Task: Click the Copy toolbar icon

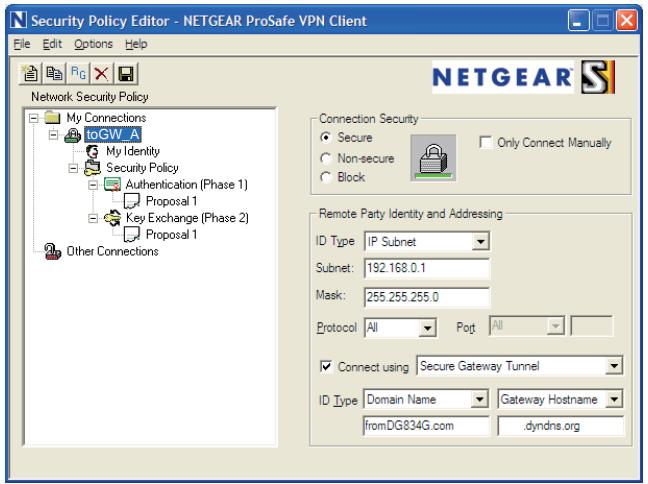Action: (x=54, y=74)
